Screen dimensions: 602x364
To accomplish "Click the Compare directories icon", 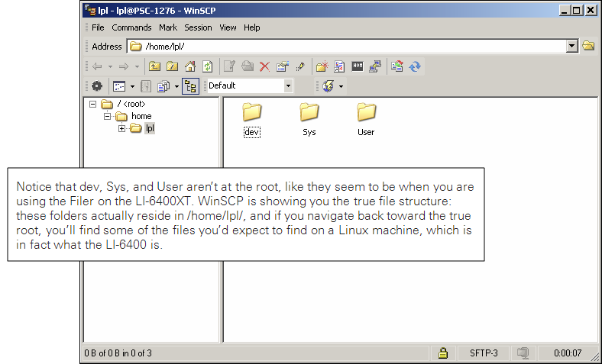I will click(397, 66).
